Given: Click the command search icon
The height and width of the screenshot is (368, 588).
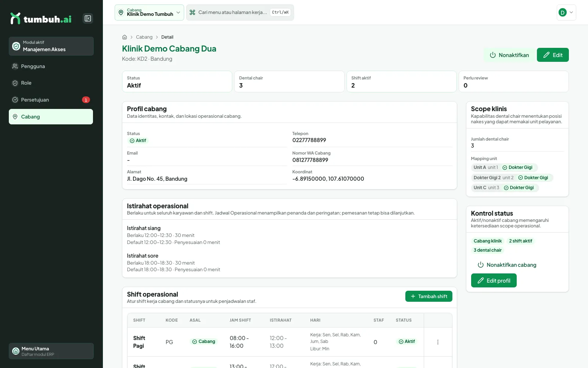Looking at the screenshot, I should pos(192,13).
